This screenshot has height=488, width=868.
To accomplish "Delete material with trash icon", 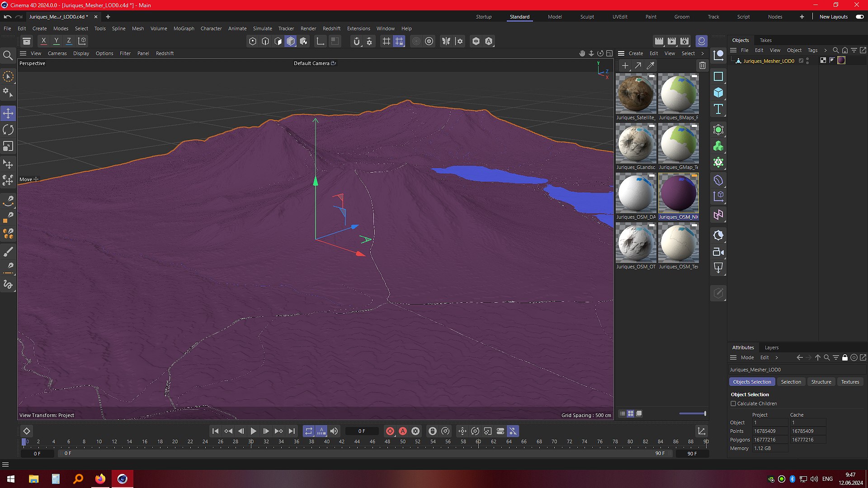I will 702,66.
